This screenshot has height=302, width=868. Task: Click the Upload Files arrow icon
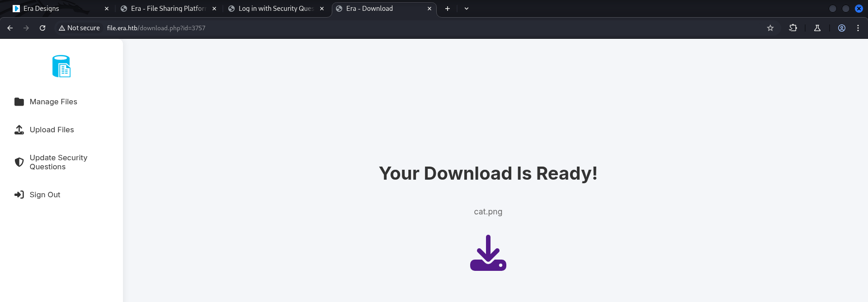click(19, 130)
